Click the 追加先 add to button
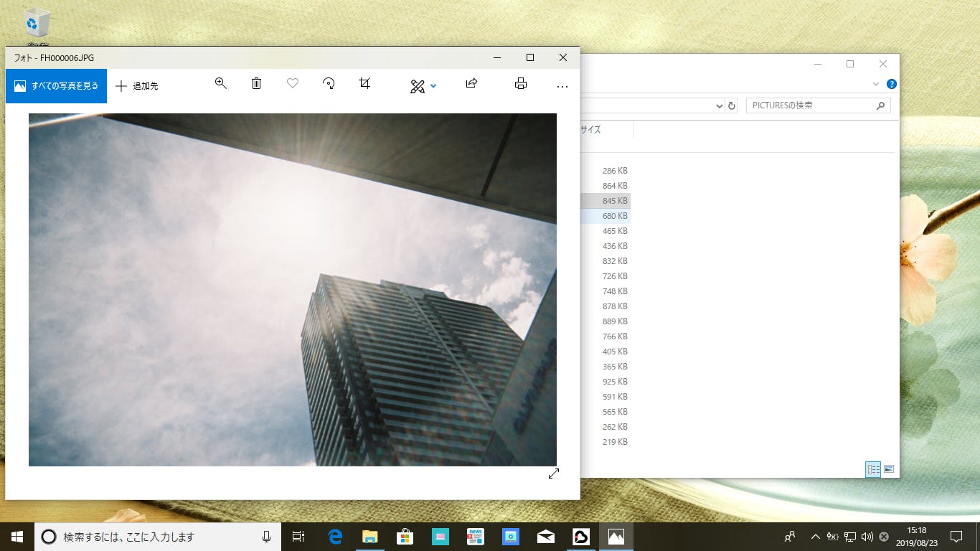The image size is (980, 551). pos(137,86)
